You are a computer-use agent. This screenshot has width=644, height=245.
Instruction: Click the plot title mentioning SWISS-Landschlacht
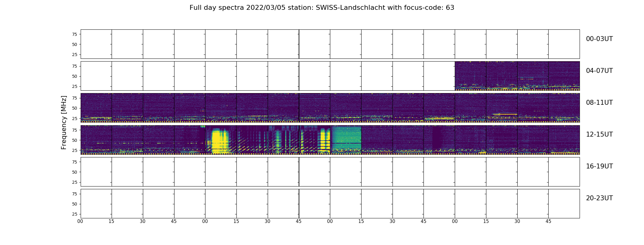pos(322,8)
